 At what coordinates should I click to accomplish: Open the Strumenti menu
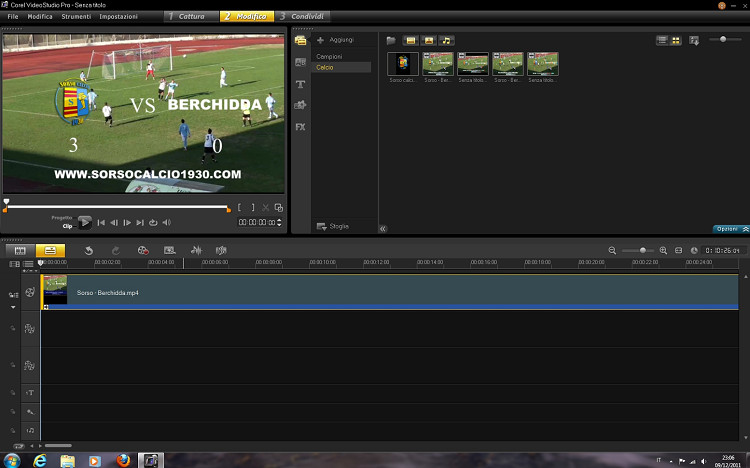click(76, 16)
